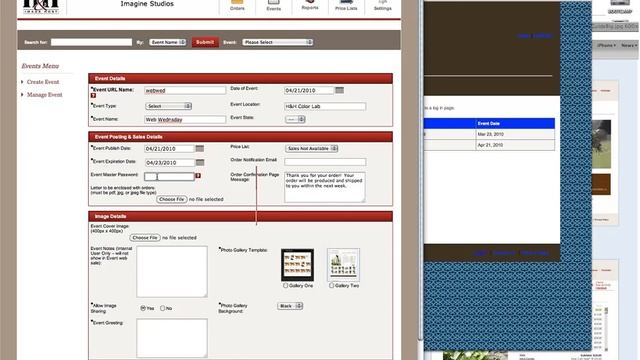Open the Settings section icon
640x360 pixels.
point(382,4)
